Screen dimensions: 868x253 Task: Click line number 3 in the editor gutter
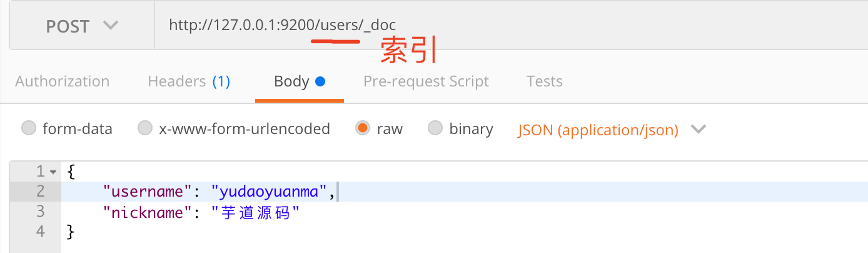[x=41, y=212]
